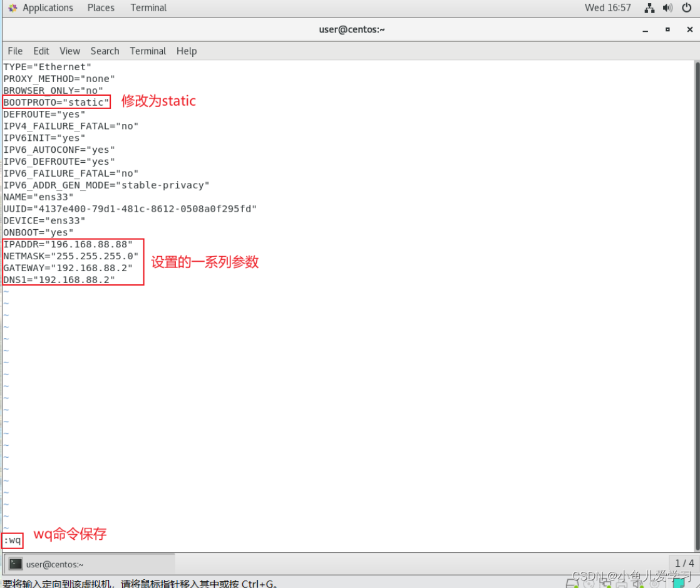Image resolution: width=700 pixels, height=588 pixels.
Task: Click the DEFROUTE="yes" line
Action: click(x=44, y=115)
